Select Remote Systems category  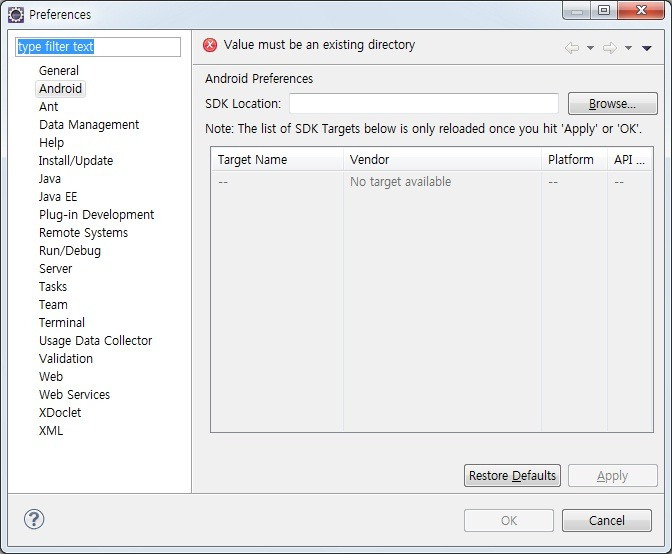click(x=84, y=233)
